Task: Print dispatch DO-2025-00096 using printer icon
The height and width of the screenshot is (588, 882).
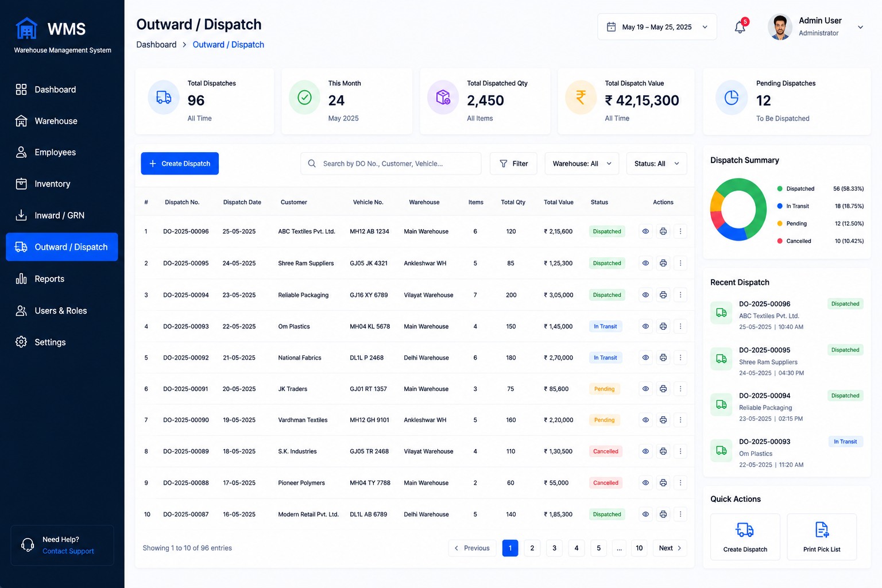Action: [x=663, y=231]
